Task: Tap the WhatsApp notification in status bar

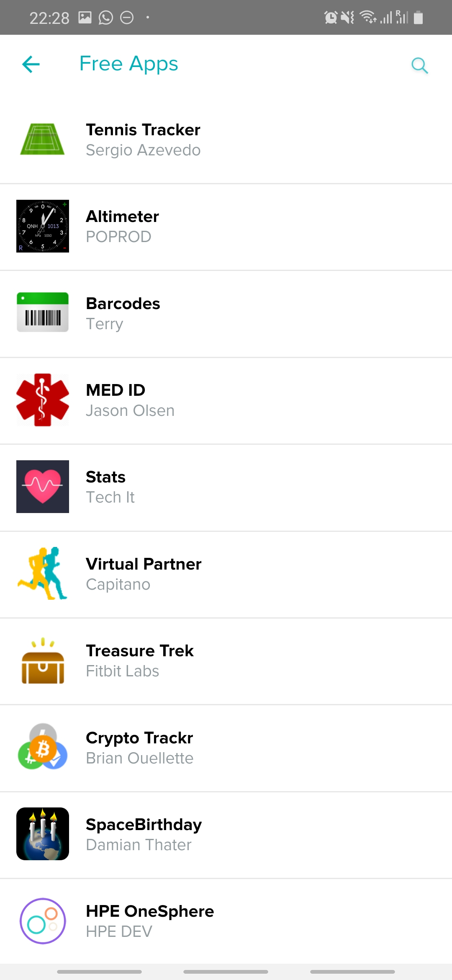Action: pyautogui.click(x=106, y=18)
